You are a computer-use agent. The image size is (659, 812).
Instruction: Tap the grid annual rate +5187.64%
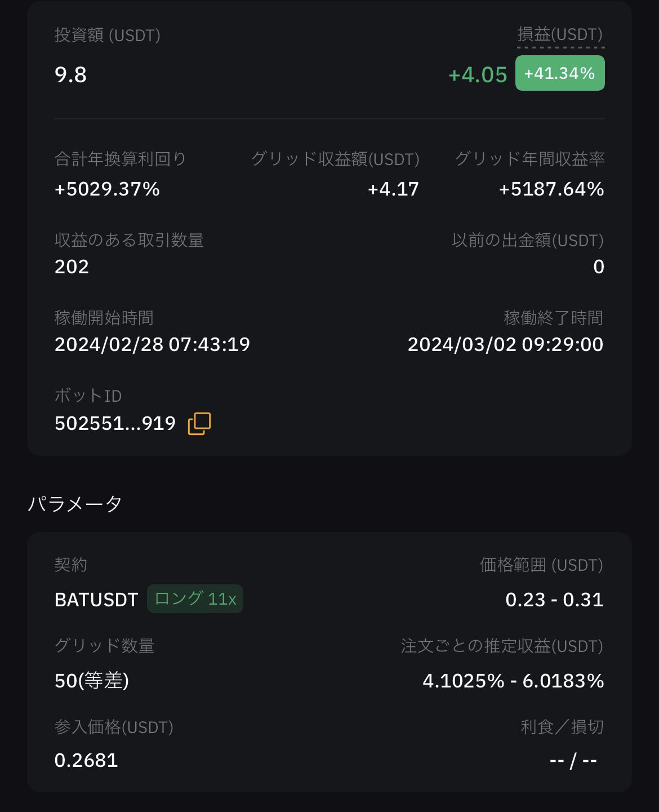tap(551, 189)
